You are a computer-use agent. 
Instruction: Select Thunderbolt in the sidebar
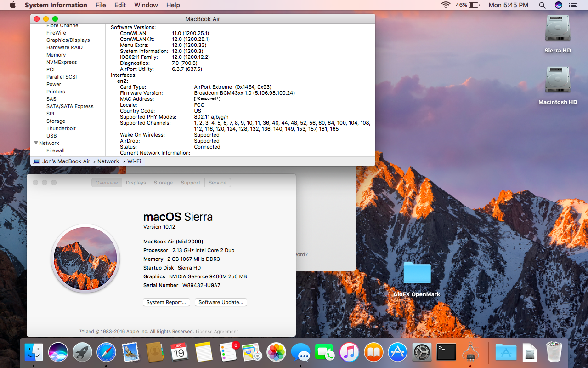click(x=61, y=128)
